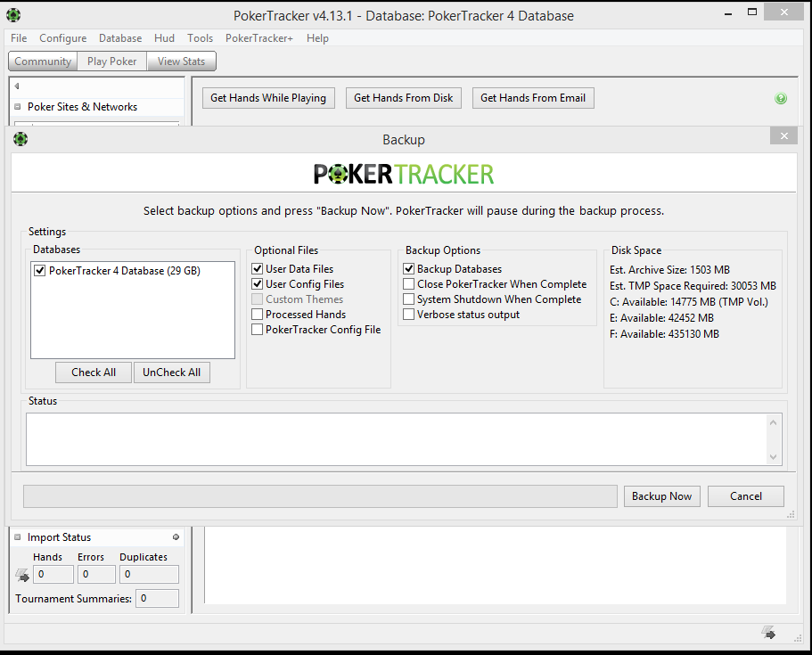This screenshot has width=812, height=655.
Task: Open the Configure menu
Action: point(63,38)
